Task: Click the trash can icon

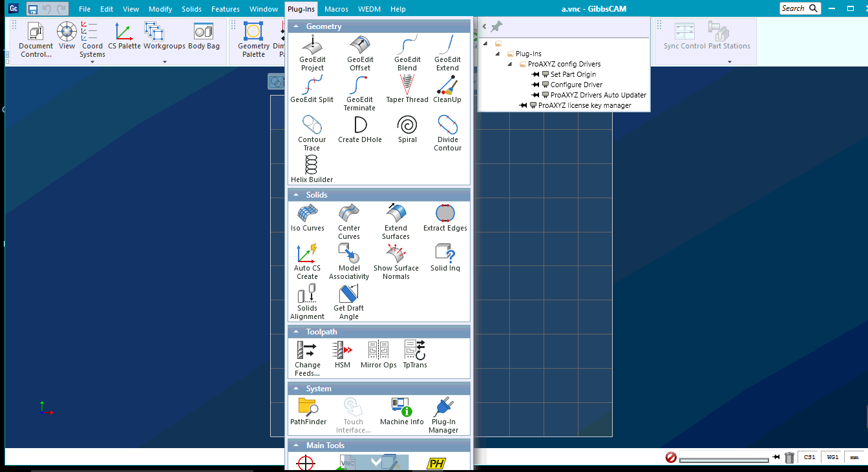Action: pos(789,457)
